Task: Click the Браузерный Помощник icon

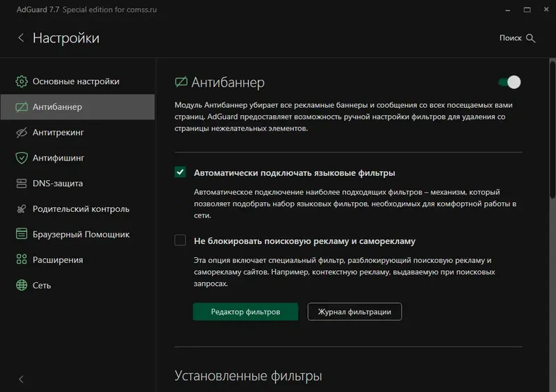Action: 22,234
